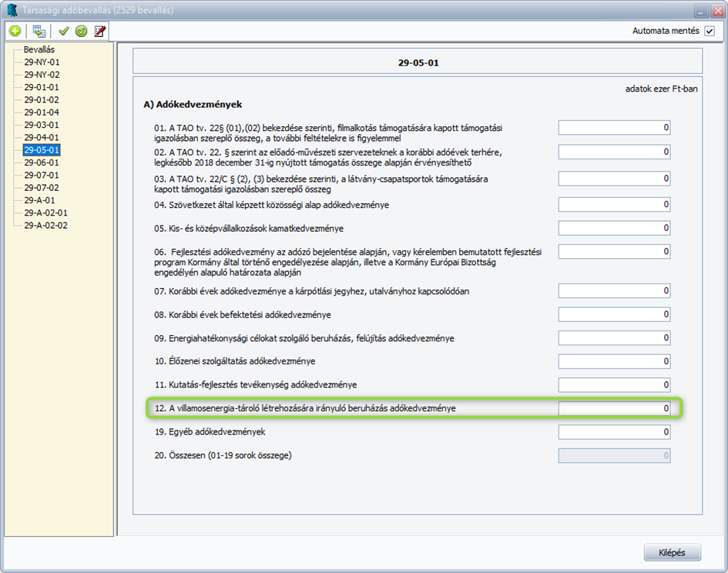Click the 29-05-01 page header text
The image size is (728, 573).
[418, 63]
